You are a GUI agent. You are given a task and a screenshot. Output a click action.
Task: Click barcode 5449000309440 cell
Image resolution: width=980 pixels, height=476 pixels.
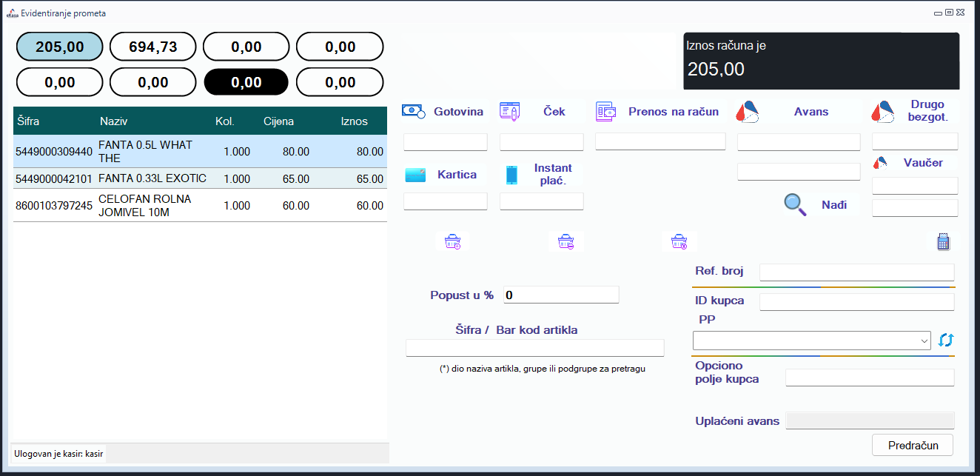click(54, 152)
